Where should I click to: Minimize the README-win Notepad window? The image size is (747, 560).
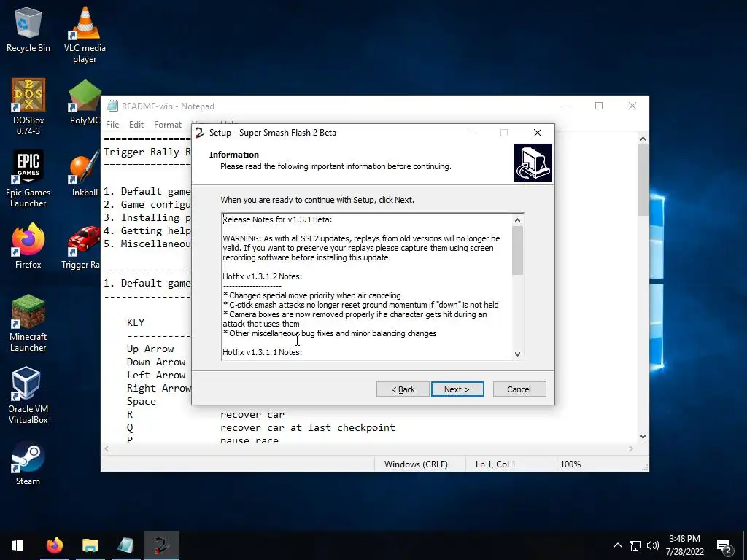coord(566,106)
